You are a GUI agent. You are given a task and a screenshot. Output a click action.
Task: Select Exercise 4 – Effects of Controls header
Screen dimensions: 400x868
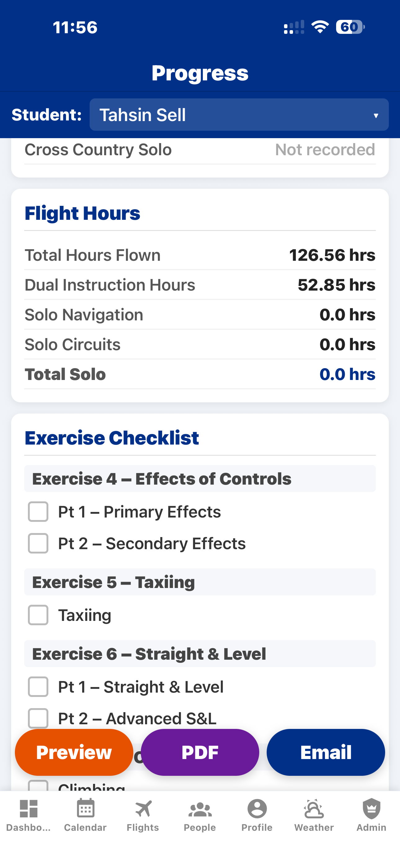click(x=200, y=478)
